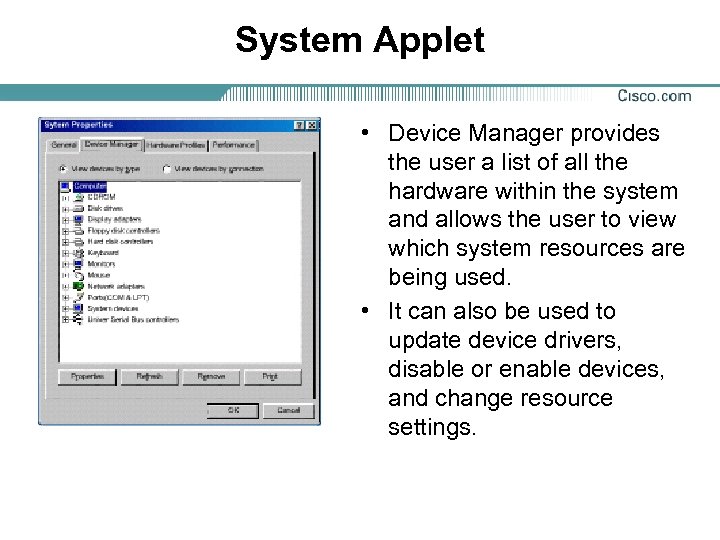
Task: Click the Print button
Action: (273, 377)
